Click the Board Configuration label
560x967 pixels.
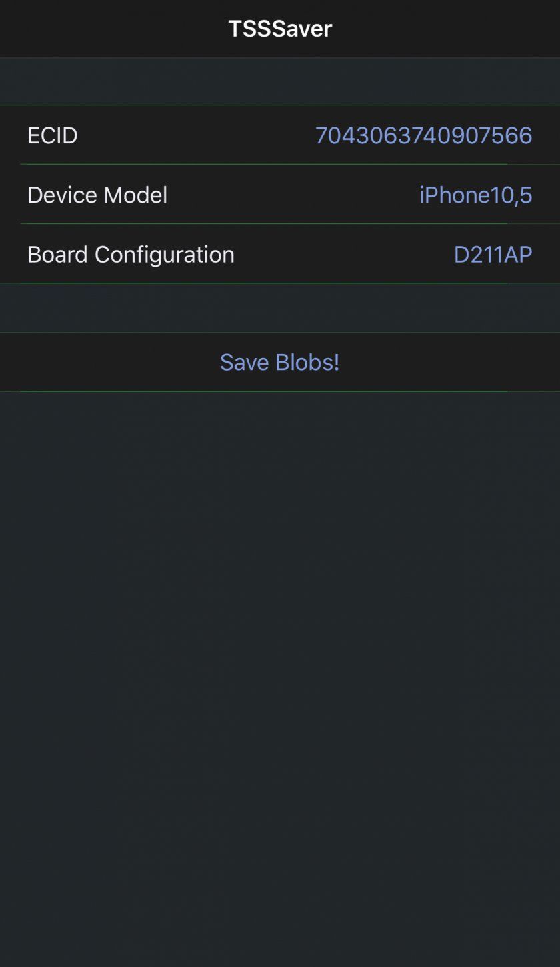point(131,254)
